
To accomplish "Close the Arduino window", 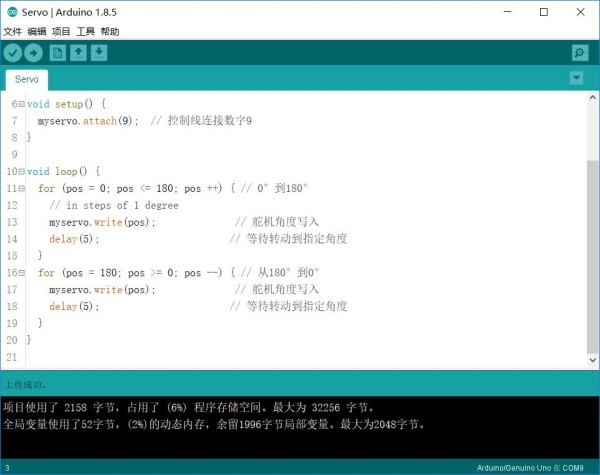I will pyautogui.click(x=580, y=12).
